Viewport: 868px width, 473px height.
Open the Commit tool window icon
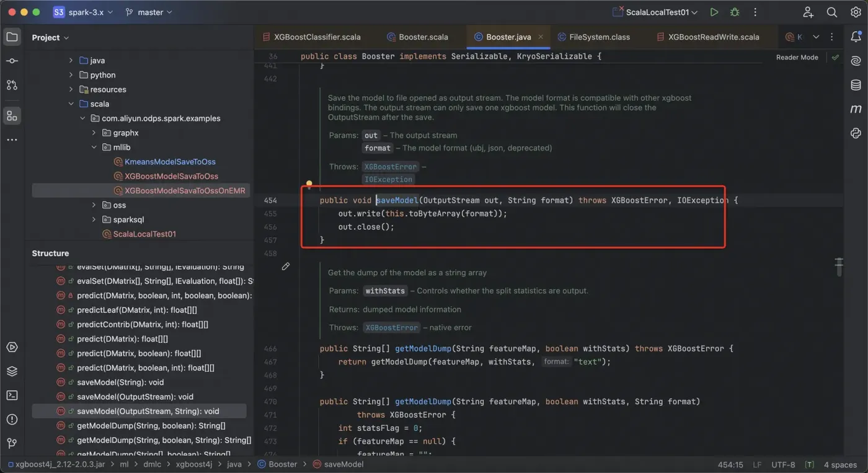(x=12, y=61)
